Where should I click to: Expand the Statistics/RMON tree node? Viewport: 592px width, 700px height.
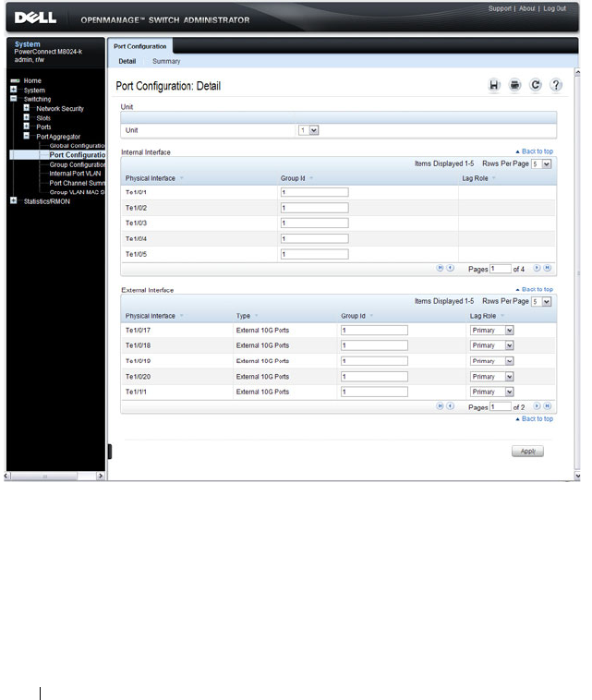pos(14,200)
